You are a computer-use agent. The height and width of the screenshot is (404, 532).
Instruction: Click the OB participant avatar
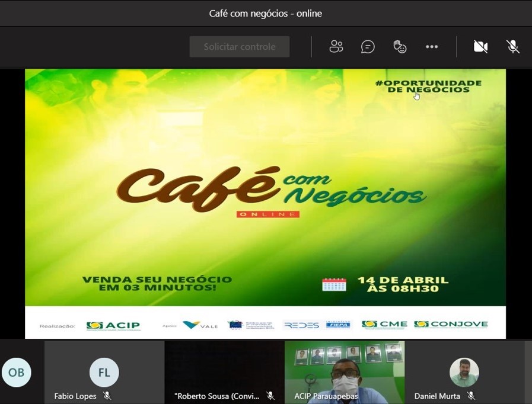pos(17,373)
